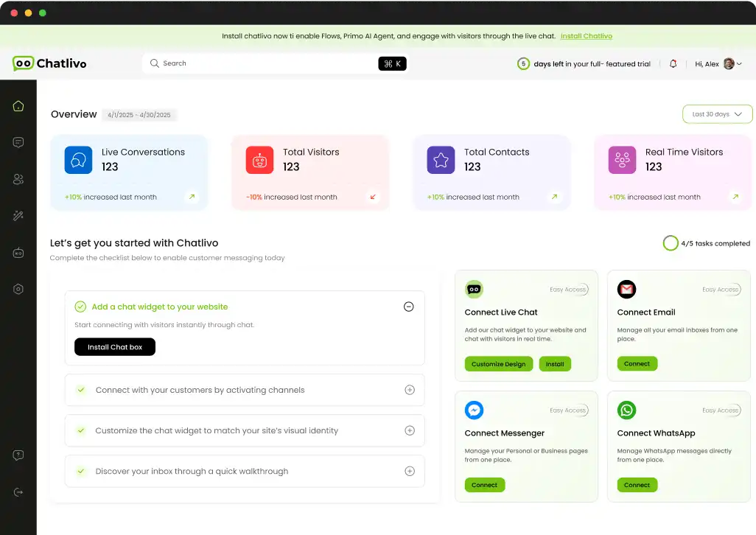Open the settings hexagon sidebar icon
This screenshot has height=535, width=756.
coord(18,289)
